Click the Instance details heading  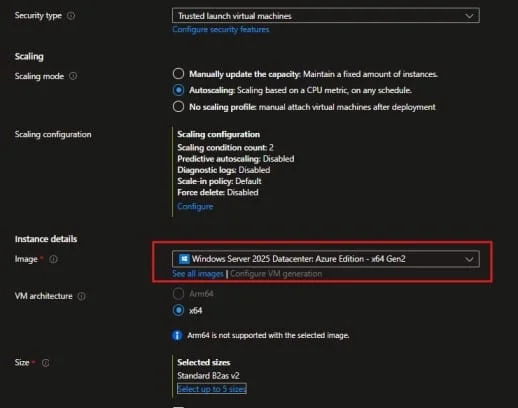point(46,239)
